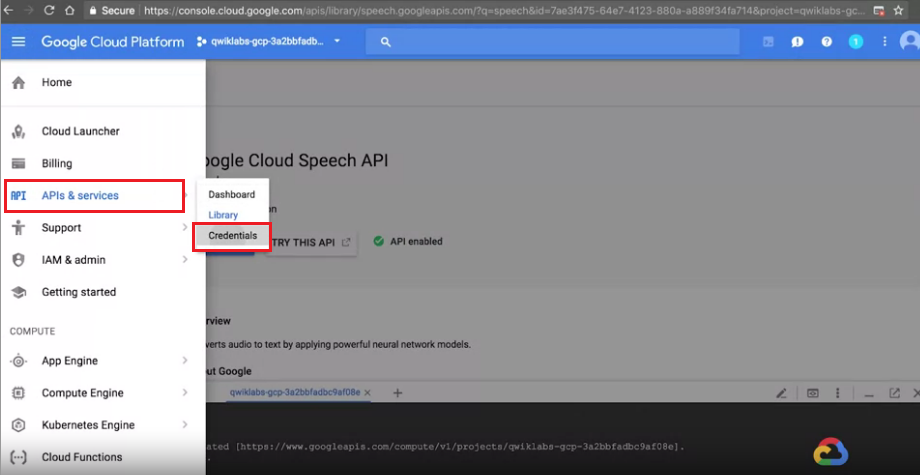Click the qwiklabs-gcp project name in header
The image size is (920, 475).
pos(267,42)
